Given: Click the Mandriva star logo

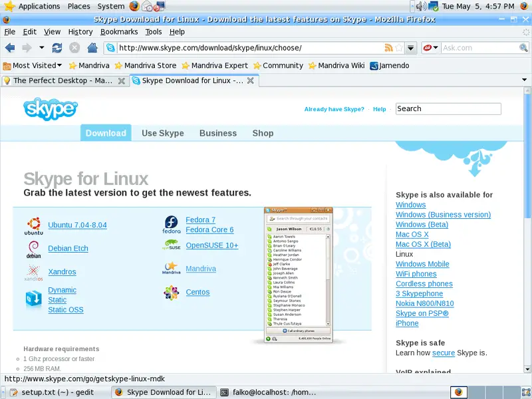Looking at the screenshot, I should [x=171, y=268].
